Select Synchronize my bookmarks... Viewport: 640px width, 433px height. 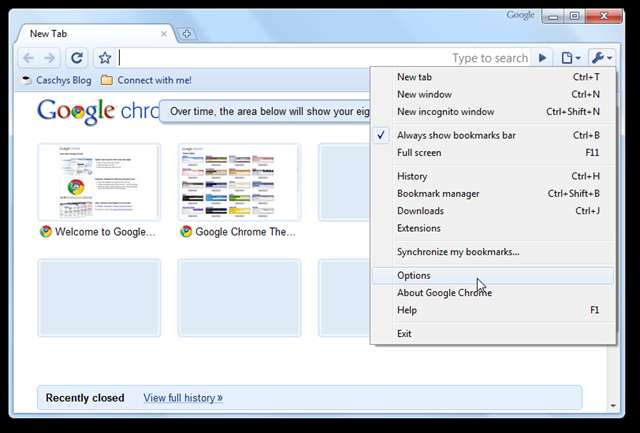[x=493, y=252]
